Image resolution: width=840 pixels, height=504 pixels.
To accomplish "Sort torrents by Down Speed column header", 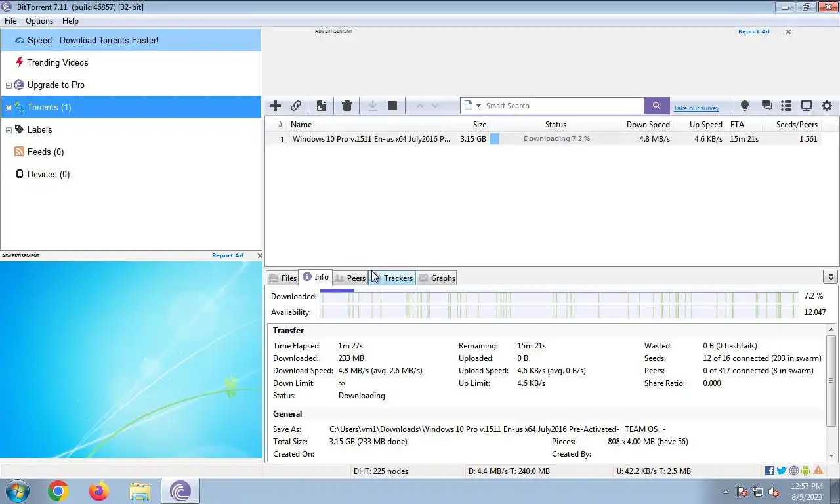I will point(647,125).
